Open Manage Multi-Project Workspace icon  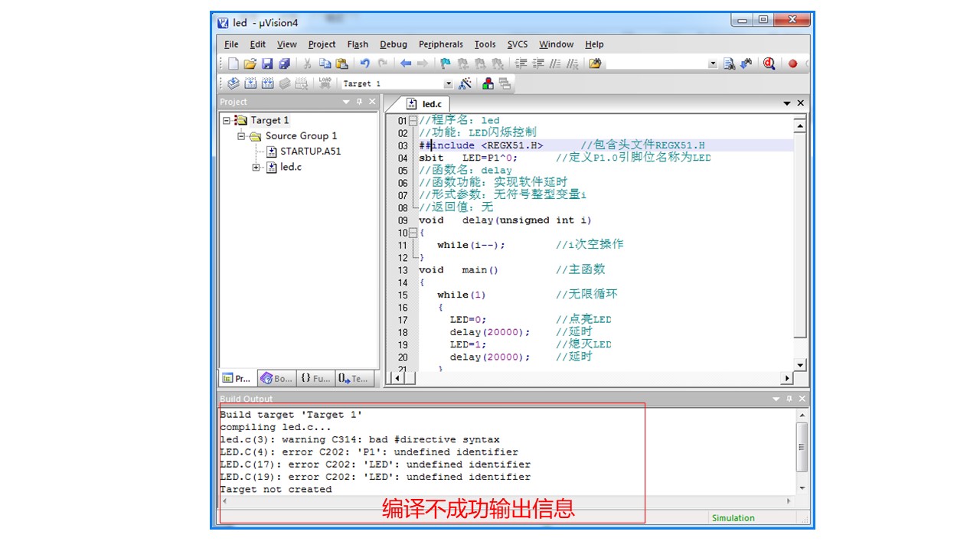coord(505,83)
